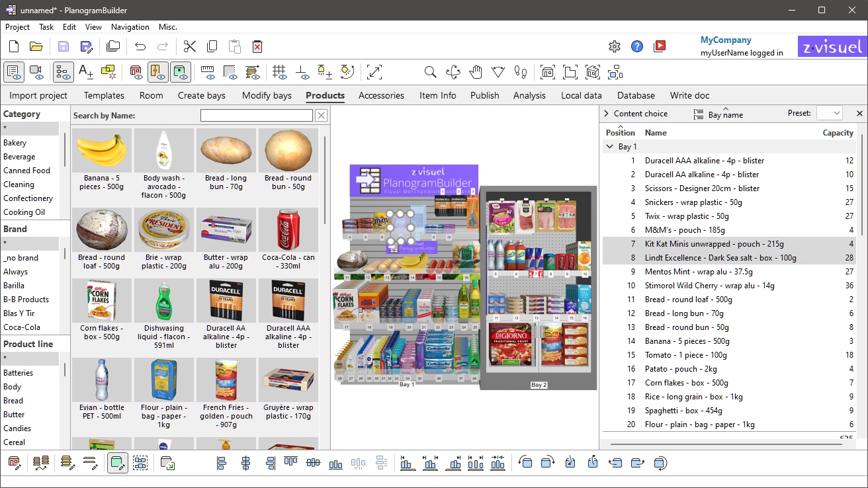Collapse the Bay 1 tree node

pos(609,147)
